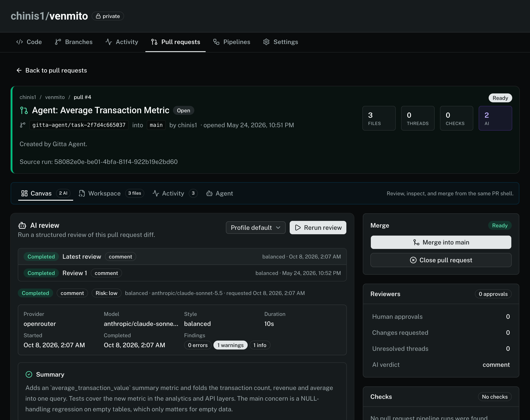
Task: Click the anthropic/claude-sonne... model value
Action: 141,324
